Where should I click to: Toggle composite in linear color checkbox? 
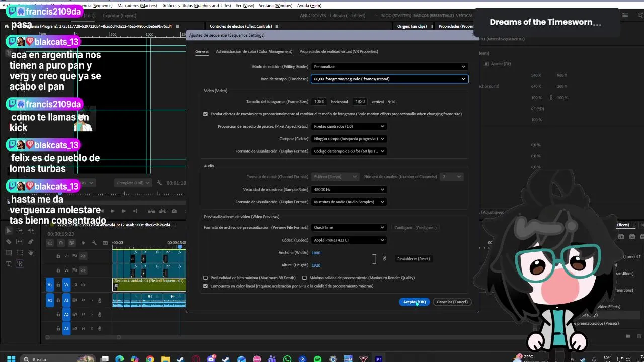[205, 286]
